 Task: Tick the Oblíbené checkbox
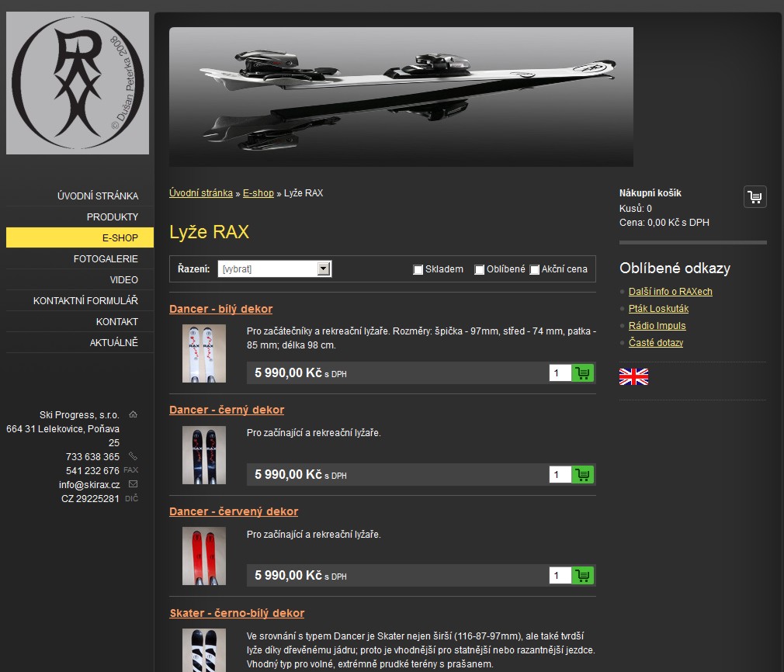[479, 270]
